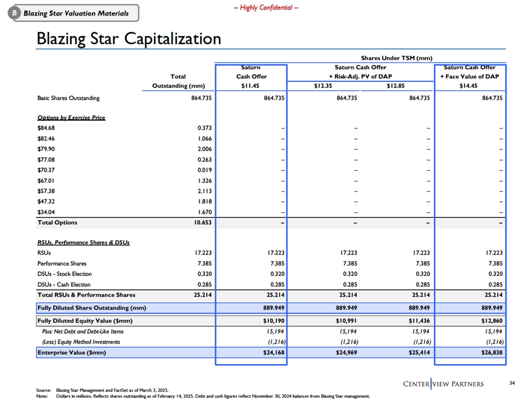The image size is (532, 399).
Task: Select the Saturn Cash Offer $11.45 column header
Action: pyautogui.click(x=251, y=76)
